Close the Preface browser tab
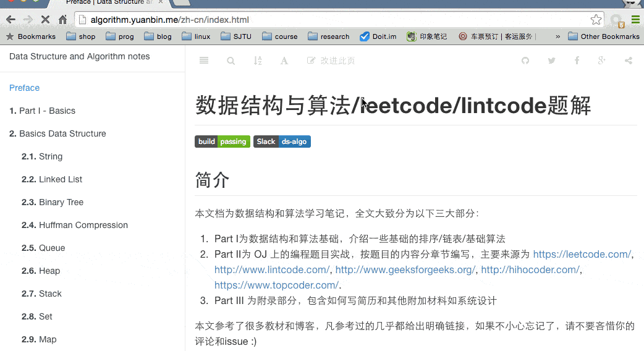Image resolution: width=644 pixels, height=351 pixels. [x=161, y=2]
